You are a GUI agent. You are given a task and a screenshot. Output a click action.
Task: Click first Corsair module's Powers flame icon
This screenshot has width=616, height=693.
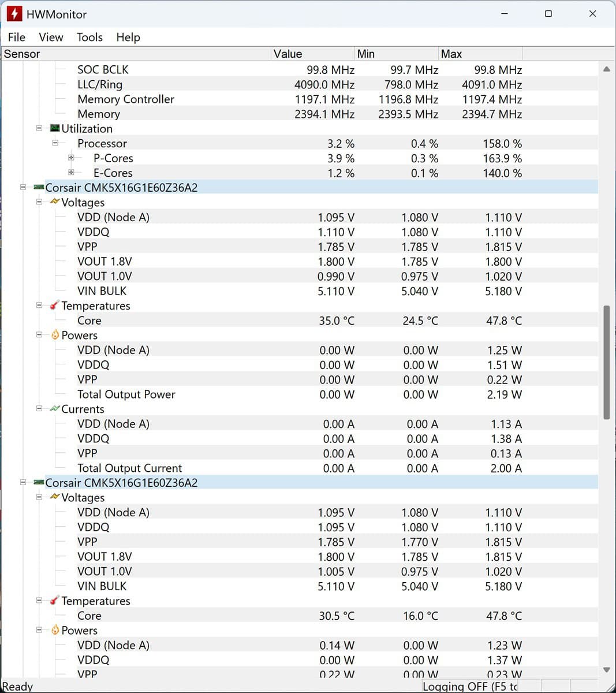coord(55,335)
